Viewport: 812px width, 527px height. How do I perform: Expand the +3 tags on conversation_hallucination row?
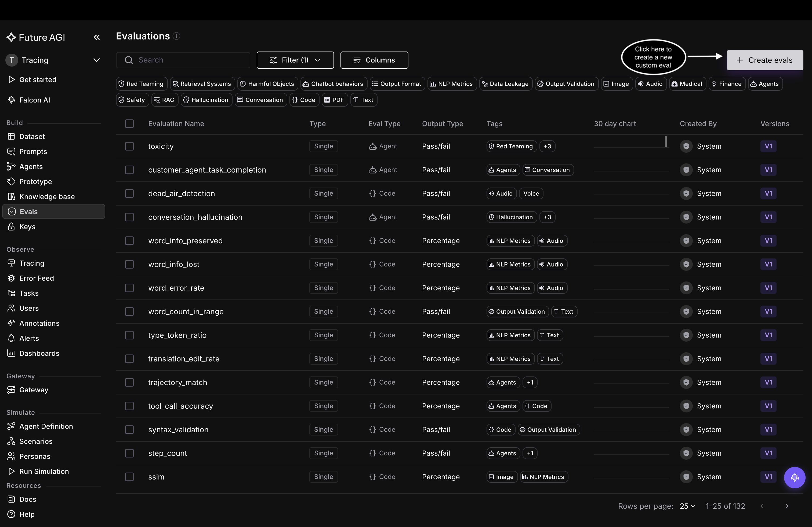547,217
